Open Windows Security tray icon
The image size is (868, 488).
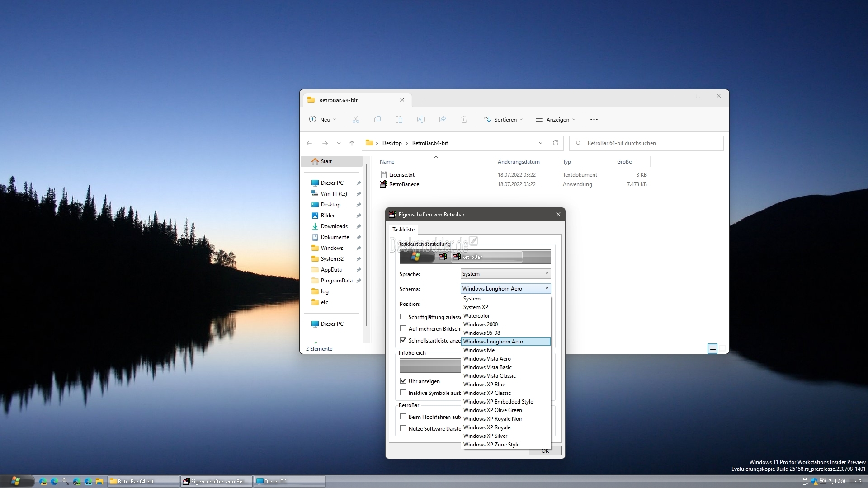(814, 482)
